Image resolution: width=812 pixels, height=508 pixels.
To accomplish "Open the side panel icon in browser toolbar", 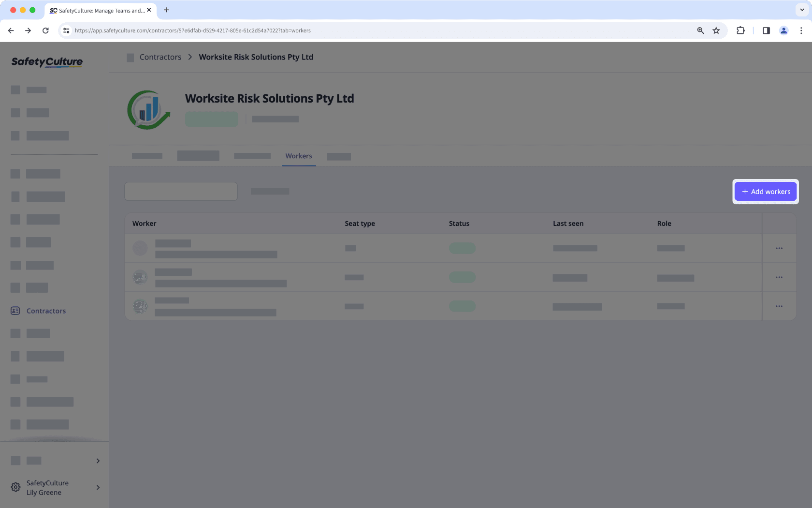I will click(x=766, y=30).
